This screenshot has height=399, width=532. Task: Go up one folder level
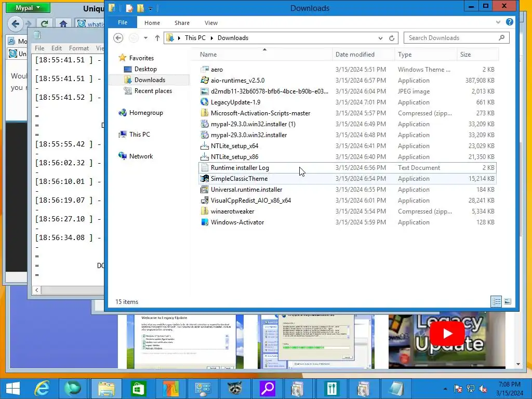tap(157, 38)
